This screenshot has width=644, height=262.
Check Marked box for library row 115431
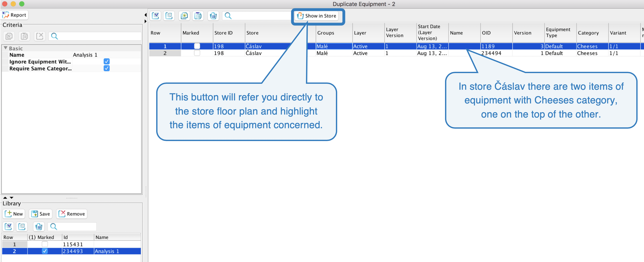click(45, 244)
